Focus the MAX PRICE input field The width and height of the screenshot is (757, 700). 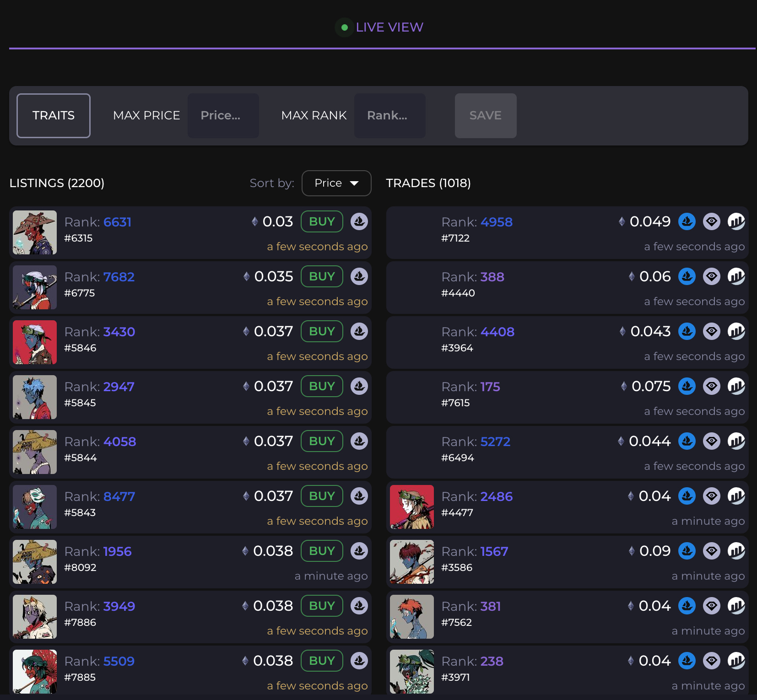pyautogui.click(x=223, y=116)
